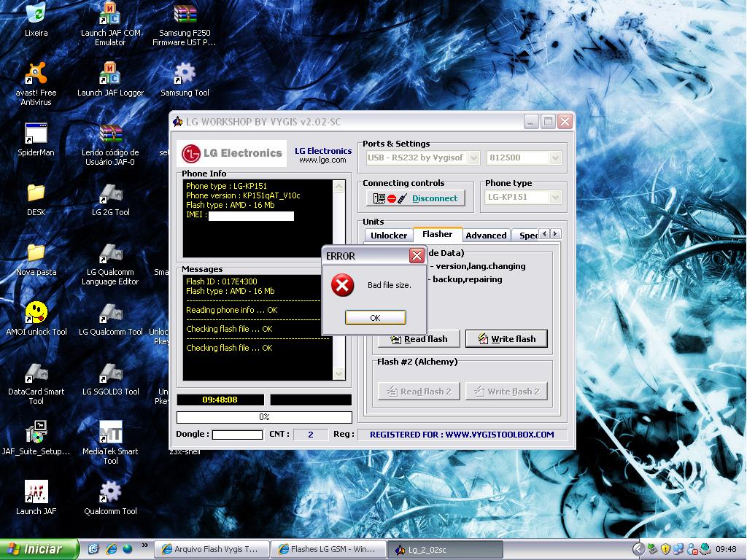The width and height of the screenshot is (747, 560).
Task: Select the Flasher tab
Action: (438, 234)
